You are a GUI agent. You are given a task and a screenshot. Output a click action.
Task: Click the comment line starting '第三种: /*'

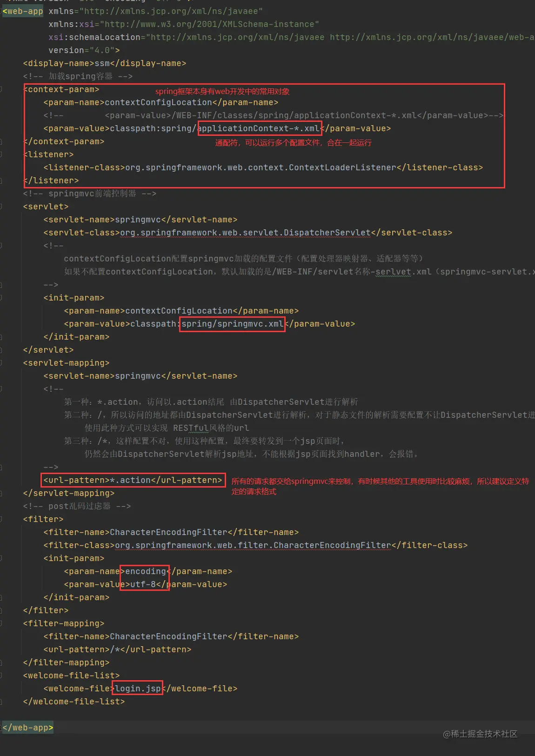tap(205, 441)
